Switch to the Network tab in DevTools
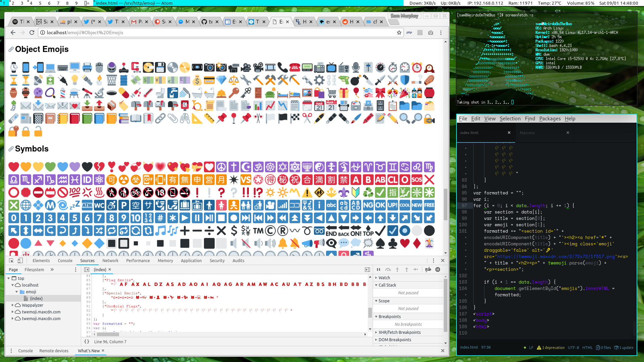 point(110,260)
